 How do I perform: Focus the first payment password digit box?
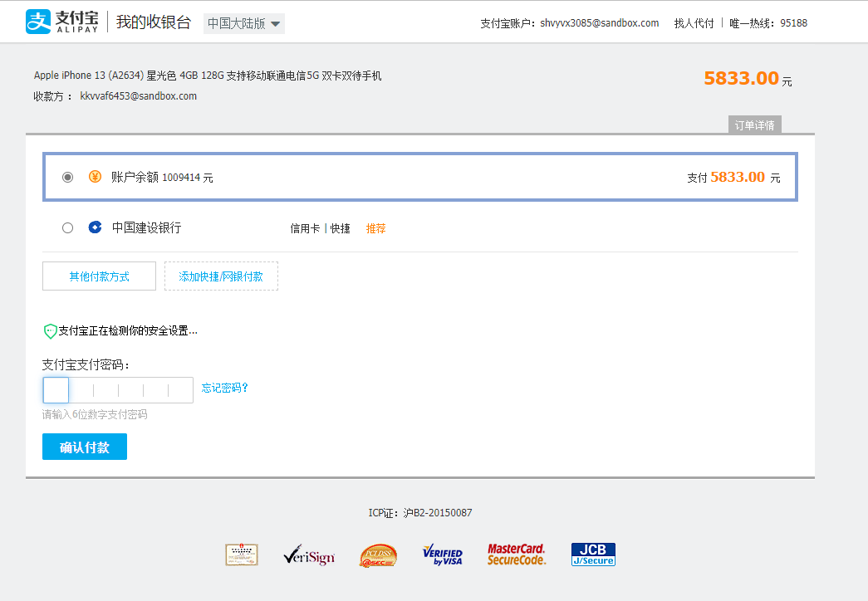coord(56,390)
